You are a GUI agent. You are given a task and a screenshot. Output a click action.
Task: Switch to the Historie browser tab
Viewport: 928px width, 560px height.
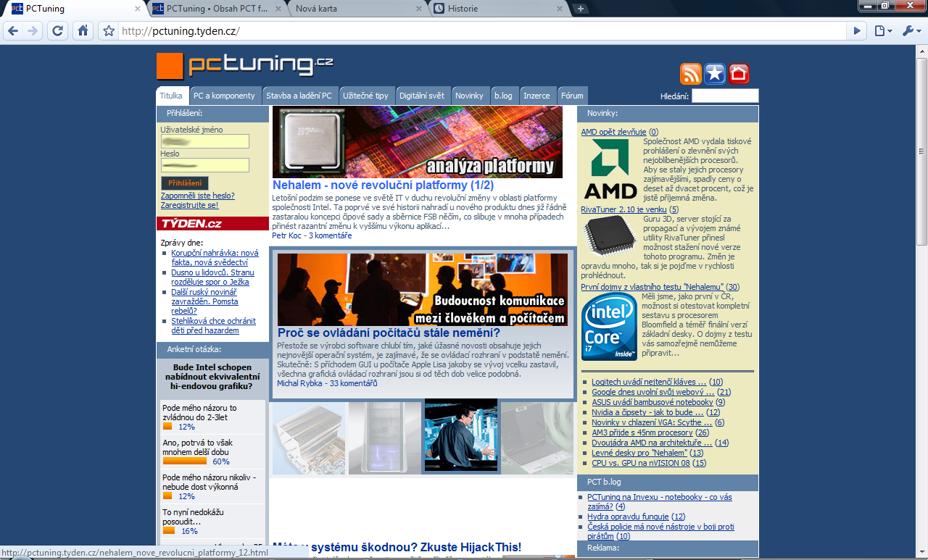[x=492, y=9]
